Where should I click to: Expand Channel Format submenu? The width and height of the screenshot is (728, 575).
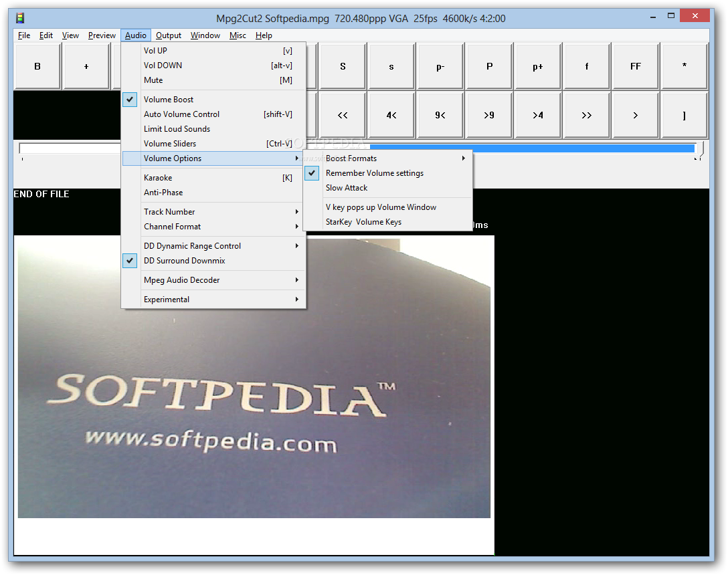(x=213, y=227)
